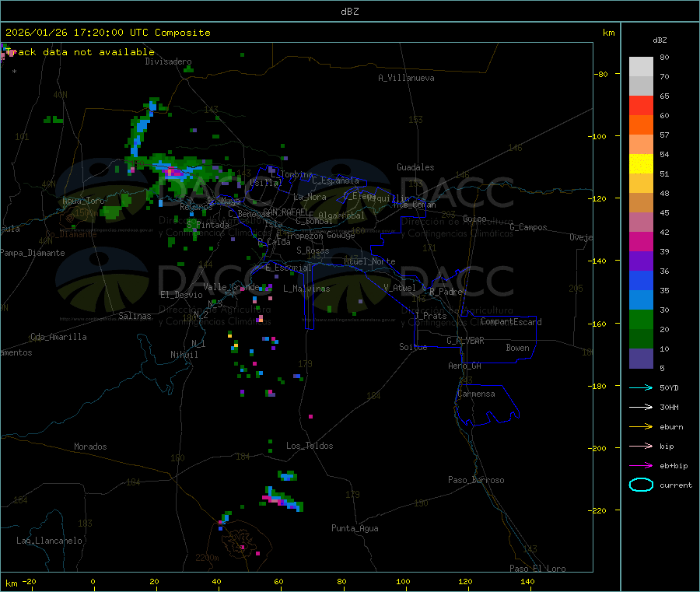Click the S_Rosas place label
This screenshot has height=592, width=700.
(x=313, y=250)
